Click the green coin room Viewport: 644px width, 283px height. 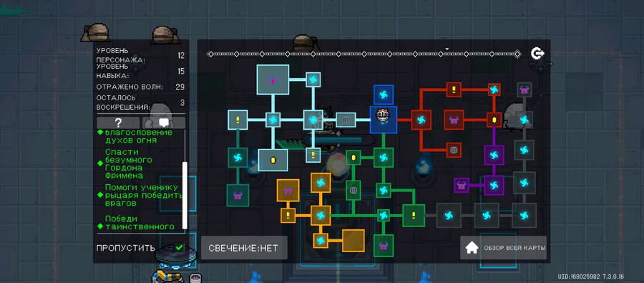tap(353, 158)
